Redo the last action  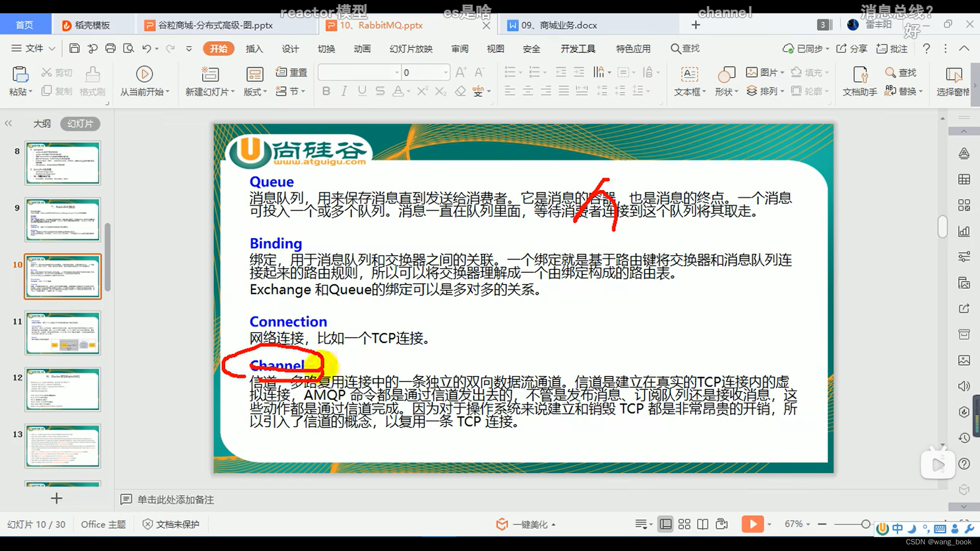pos(170,48)
